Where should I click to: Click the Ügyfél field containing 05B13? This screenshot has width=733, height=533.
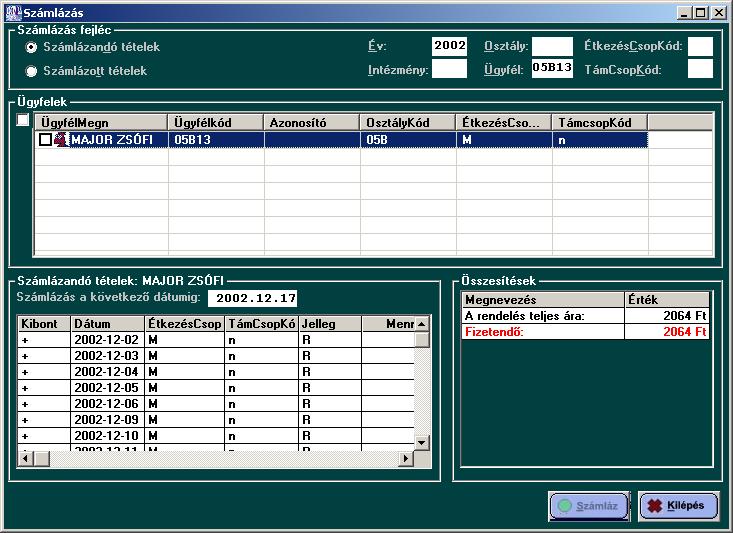coord(552,68)
